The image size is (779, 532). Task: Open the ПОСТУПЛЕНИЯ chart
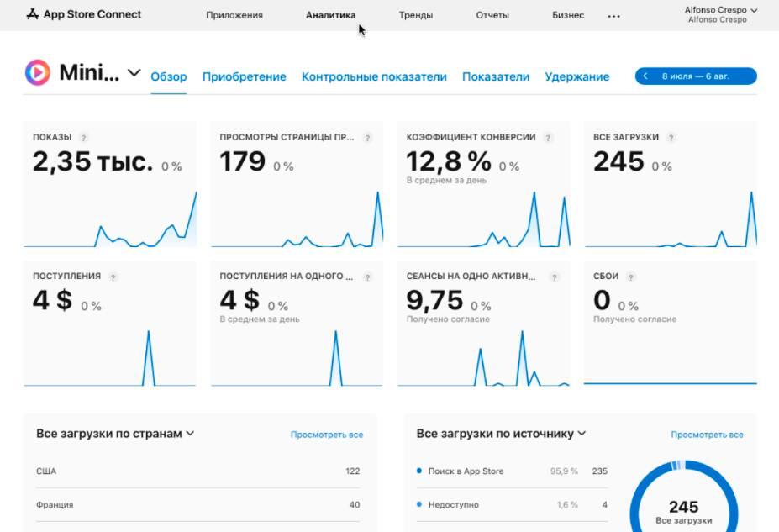click(x=110, y=358)
